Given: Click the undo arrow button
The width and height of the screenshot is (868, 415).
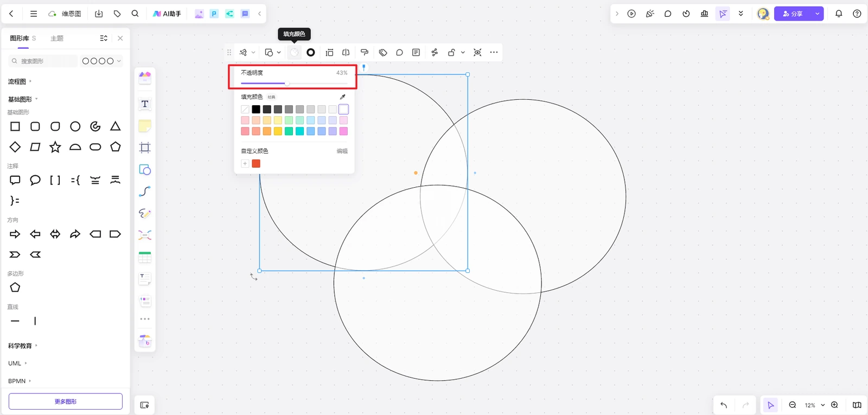Looking at the screenshot, I should 724,405.
